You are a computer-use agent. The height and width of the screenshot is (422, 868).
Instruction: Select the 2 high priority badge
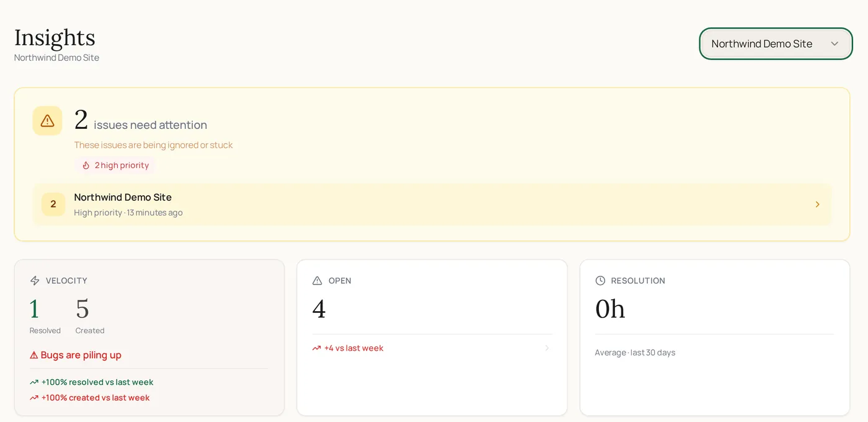tap(115, 165)
